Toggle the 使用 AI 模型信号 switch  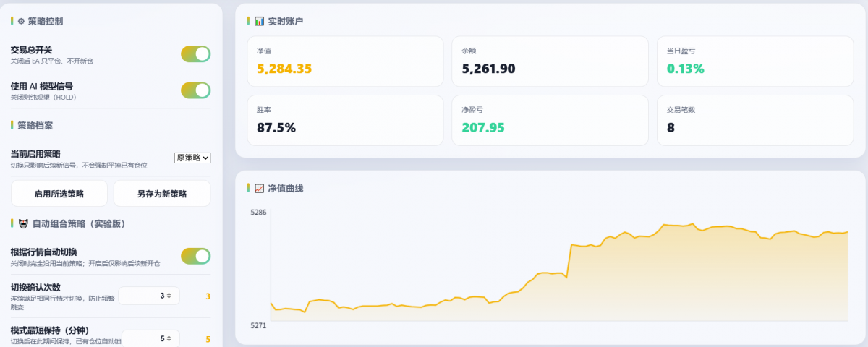195,90
